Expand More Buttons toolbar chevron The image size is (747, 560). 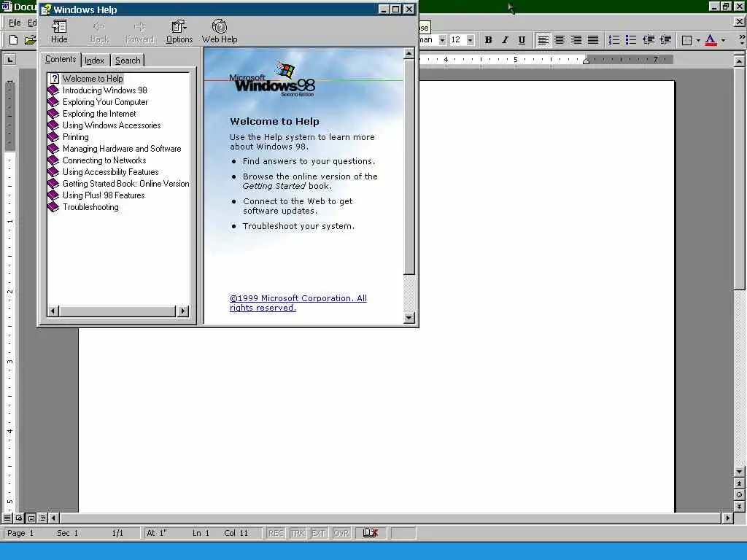click(741, 40)
